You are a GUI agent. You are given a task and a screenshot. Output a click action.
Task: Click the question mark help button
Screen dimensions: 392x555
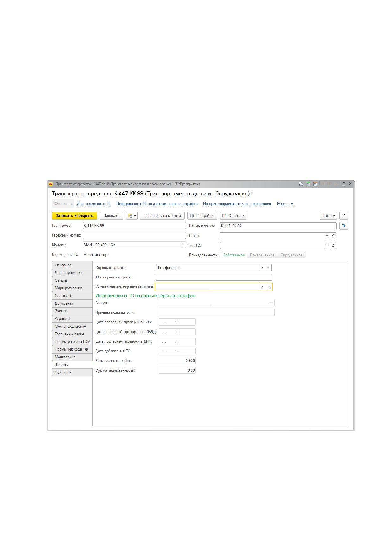(344, 216)
